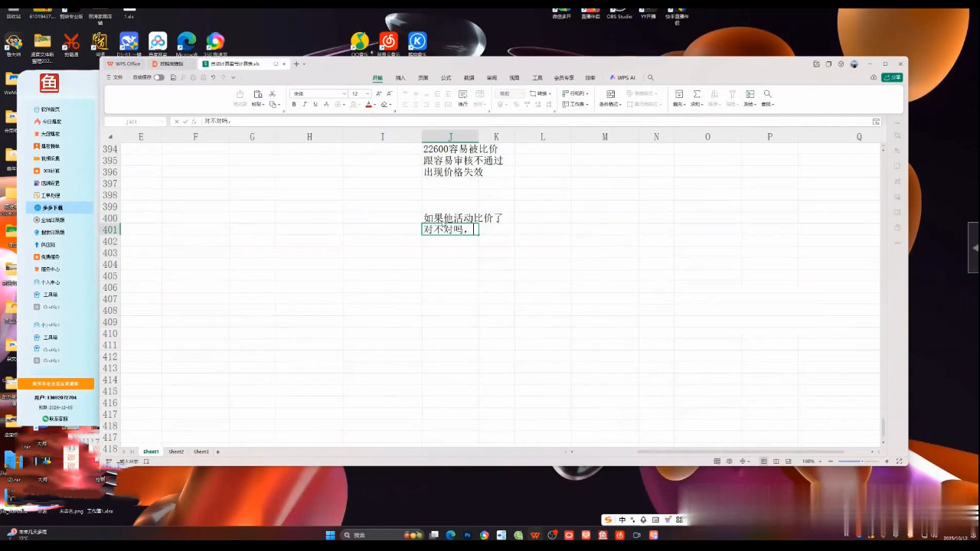
Task: Toggle italic formatting
Action: click(x=304, y=104)
